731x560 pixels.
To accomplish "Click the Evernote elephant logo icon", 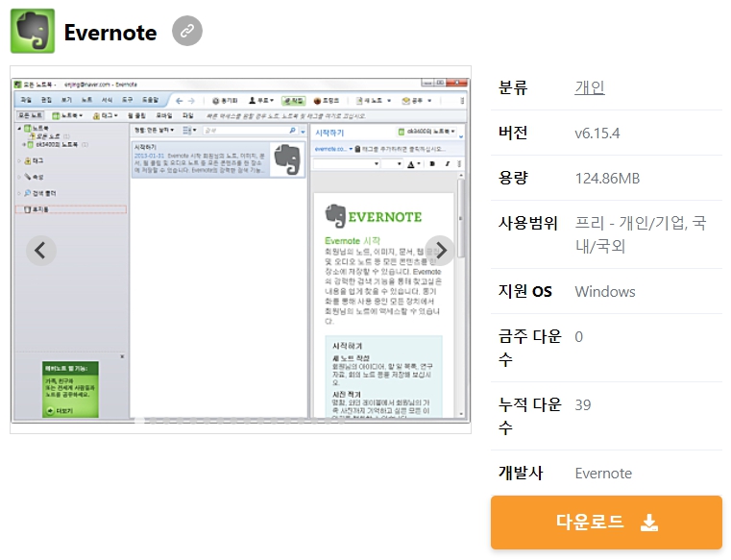I will tap(32, 31).
